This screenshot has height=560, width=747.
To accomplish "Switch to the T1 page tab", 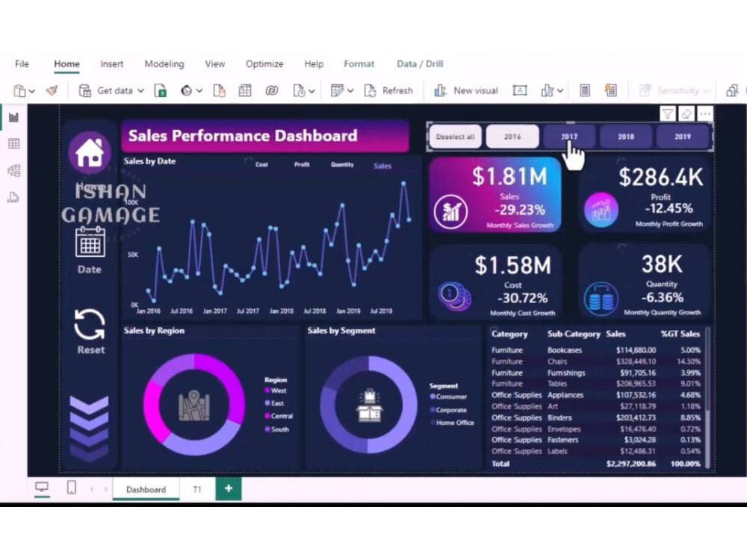I will [x=197, y=490].
